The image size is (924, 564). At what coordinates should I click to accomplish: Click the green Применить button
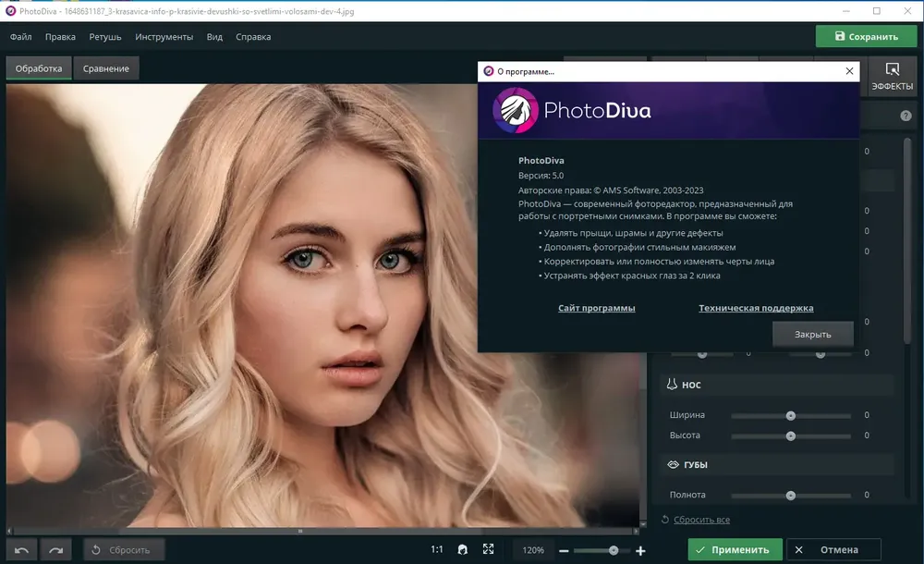coord(735,550)
